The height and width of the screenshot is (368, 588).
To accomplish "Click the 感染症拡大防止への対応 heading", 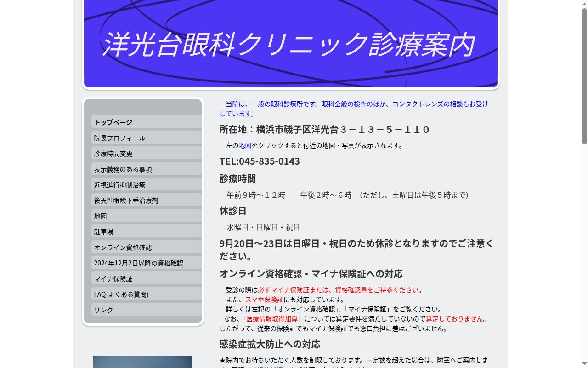I will (270, 344).
